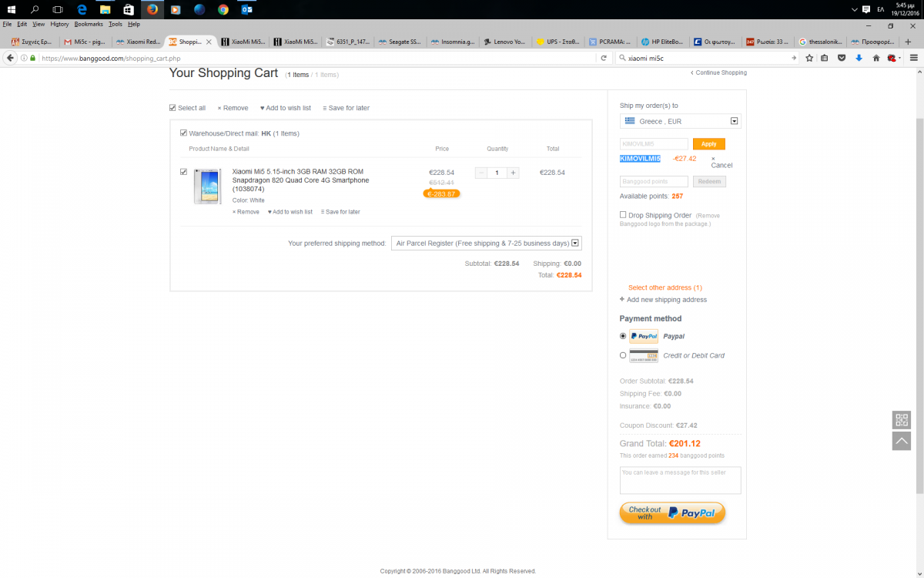Open the Action Center notifications icon

866,9
